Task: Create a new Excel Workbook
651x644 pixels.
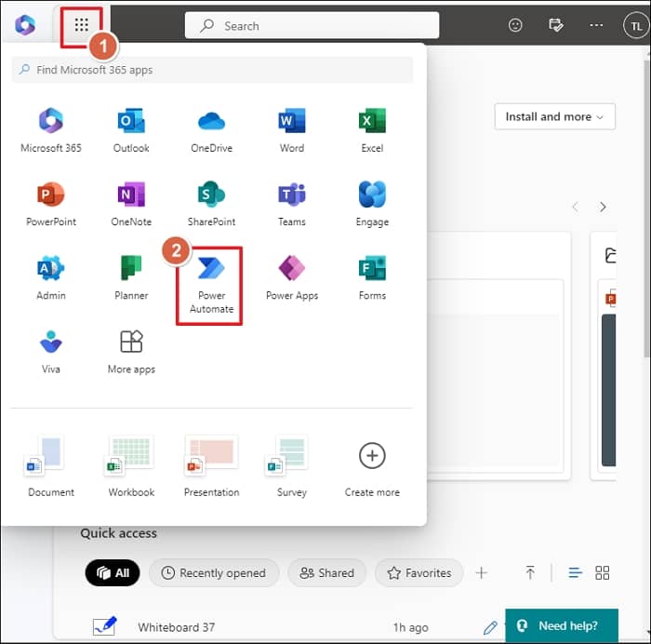Action: click(x=131, y=466)
